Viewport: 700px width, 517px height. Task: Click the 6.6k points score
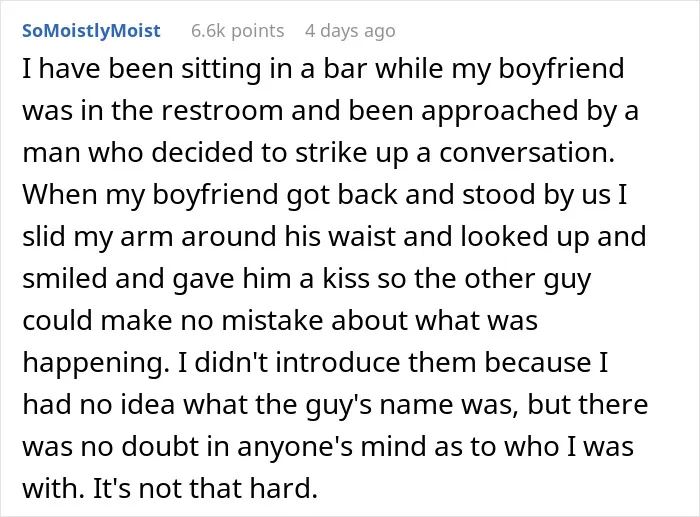238,31
